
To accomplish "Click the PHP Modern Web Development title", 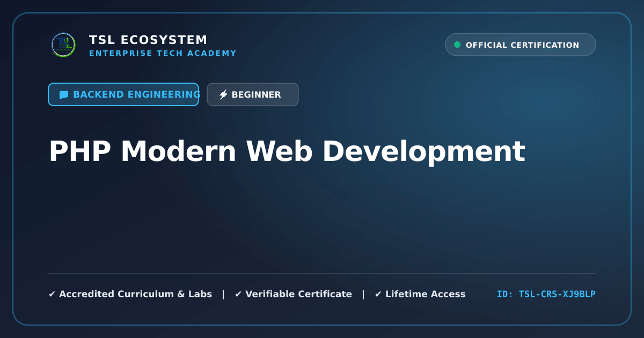I will click(287, 152).
